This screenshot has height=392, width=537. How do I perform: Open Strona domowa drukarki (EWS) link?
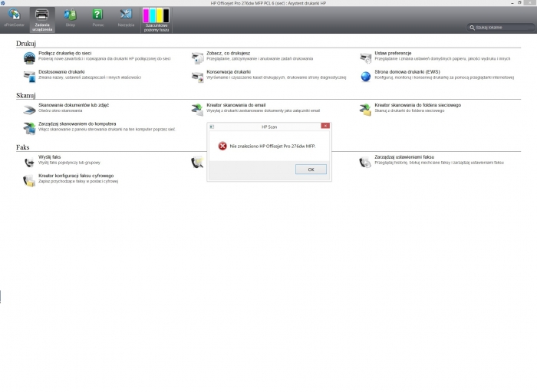coord(407,72)
